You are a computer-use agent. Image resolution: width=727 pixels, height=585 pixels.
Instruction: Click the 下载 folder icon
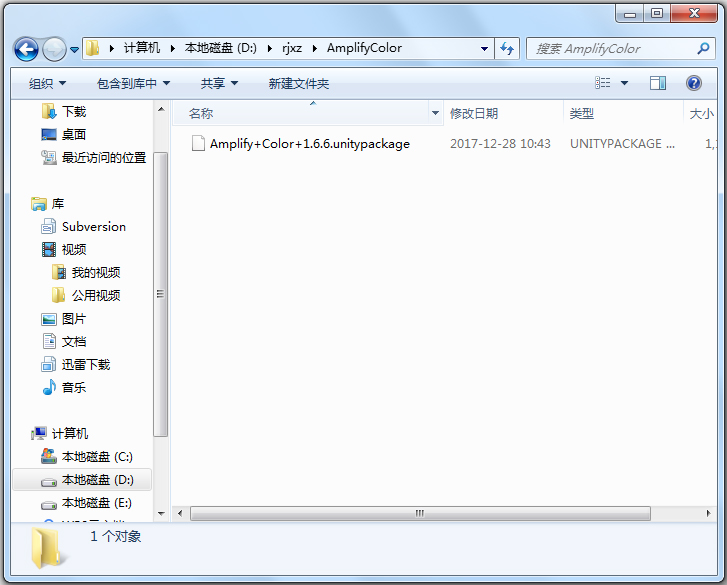[49, 111]
